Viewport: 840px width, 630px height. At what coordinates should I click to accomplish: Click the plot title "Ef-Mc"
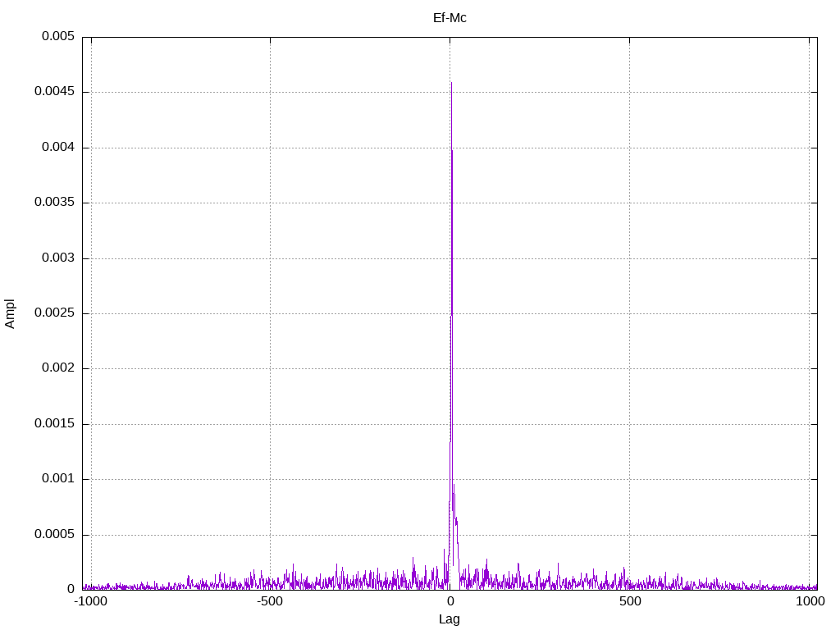click(x=450, y=18)
